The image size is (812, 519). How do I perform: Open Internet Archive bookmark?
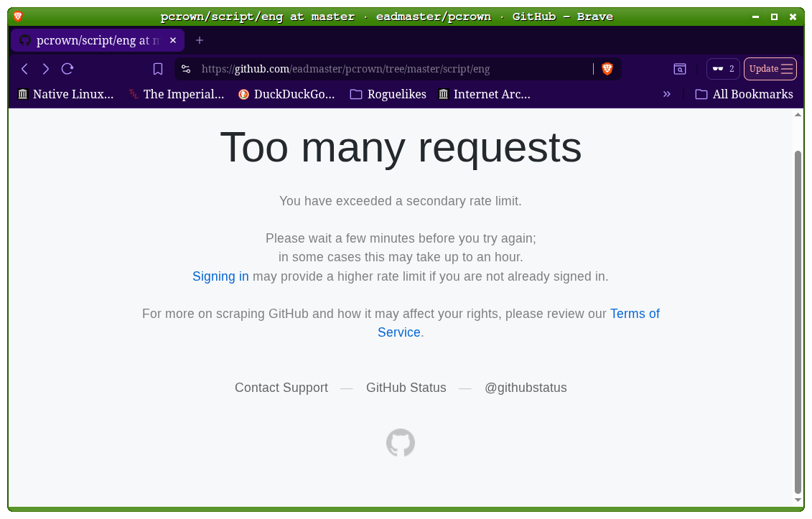[484, 94]
